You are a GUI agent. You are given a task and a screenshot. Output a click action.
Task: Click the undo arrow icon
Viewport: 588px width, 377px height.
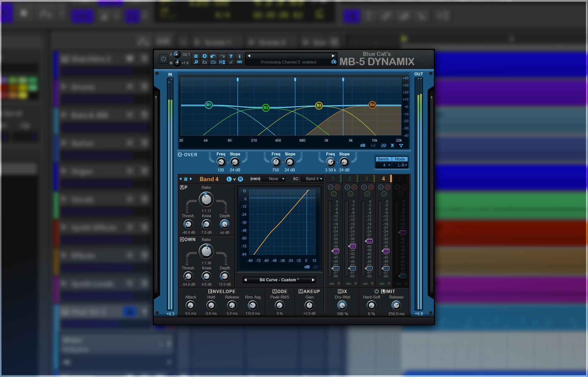point(213,56)
